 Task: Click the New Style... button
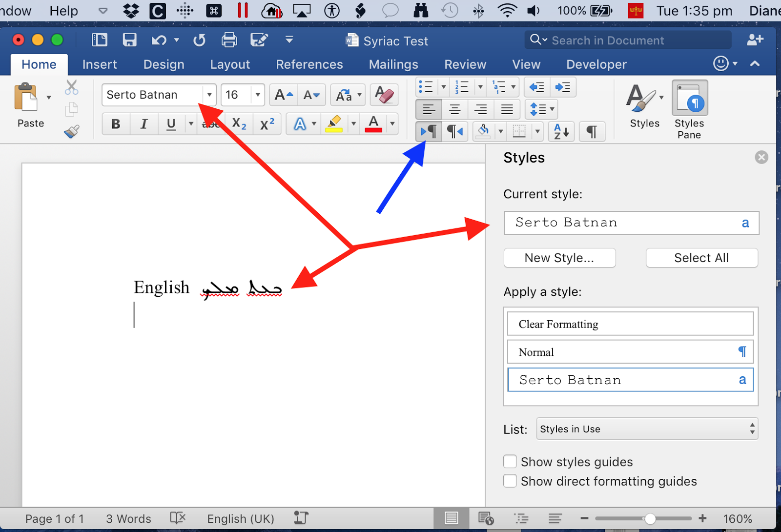(x=559, y=258)
